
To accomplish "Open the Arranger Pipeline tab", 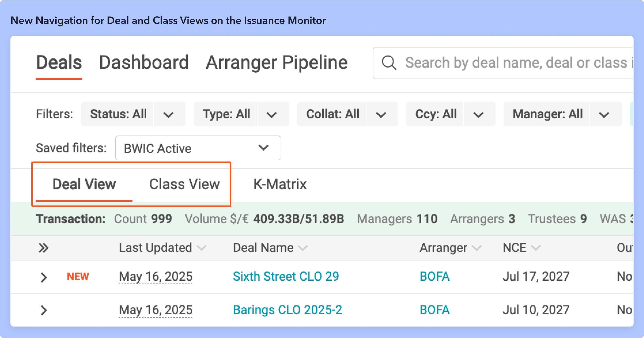I will coord(277,63).
